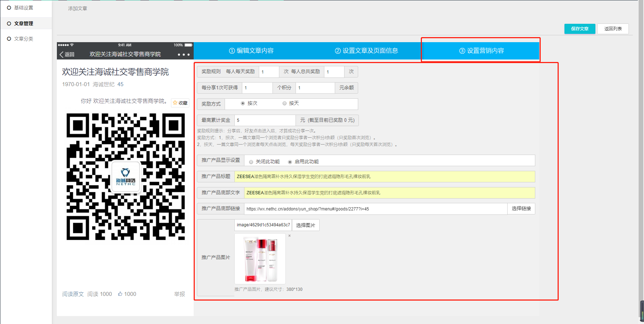Click author name 海诚世纪 in preview
Viewport: 644px width, 324px height.
tap(104, 84)
